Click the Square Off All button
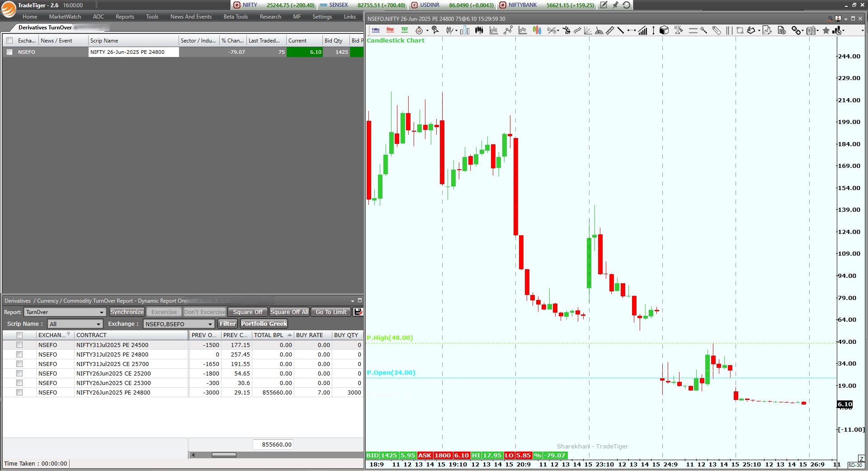This screenshot has width=868, height=471. click(x=289, y=312)
